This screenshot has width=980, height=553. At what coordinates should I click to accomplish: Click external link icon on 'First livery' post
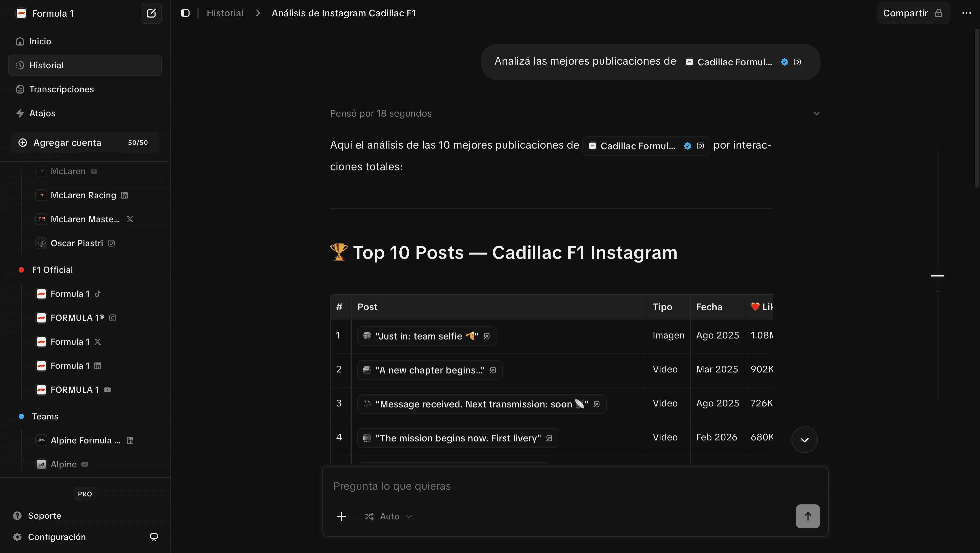click(x=549, y=438)
